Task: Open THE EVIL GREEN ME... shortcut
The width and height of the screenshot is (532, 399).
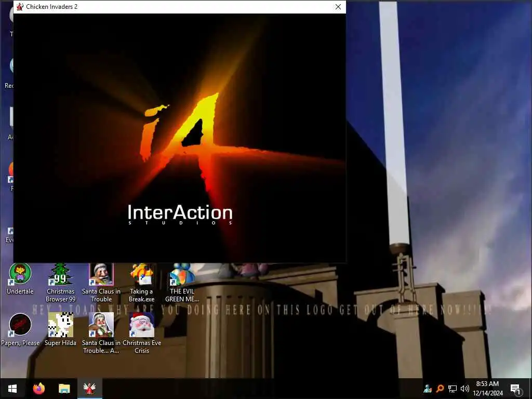Action: (182, 283)
